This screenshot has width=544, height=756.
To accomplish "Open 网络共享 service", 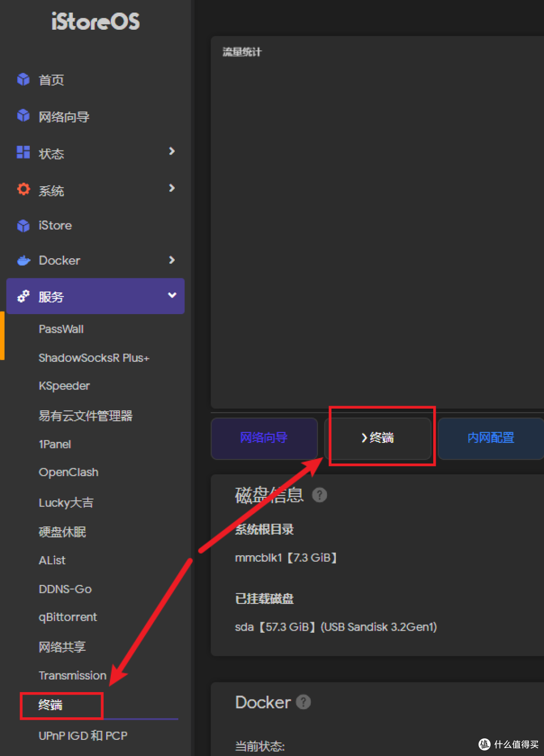I will coord(62,647).
